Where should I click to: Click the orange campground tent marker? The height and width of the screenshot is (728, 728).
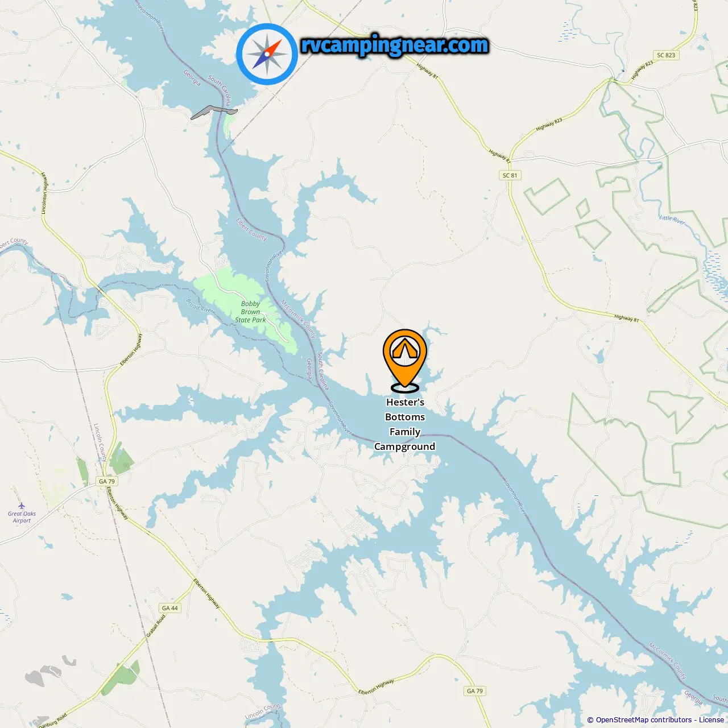[x=405, y=361]
